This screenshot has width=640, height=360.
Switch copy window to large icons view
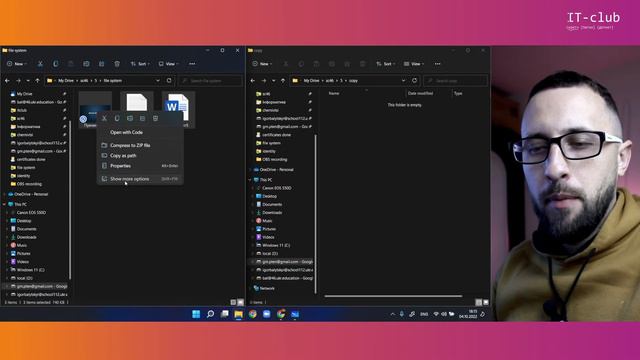pos(486,302)
